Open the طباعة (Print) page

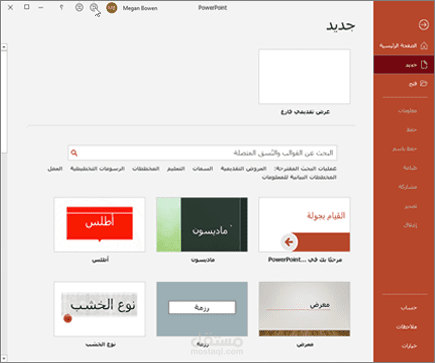(410, 168)
